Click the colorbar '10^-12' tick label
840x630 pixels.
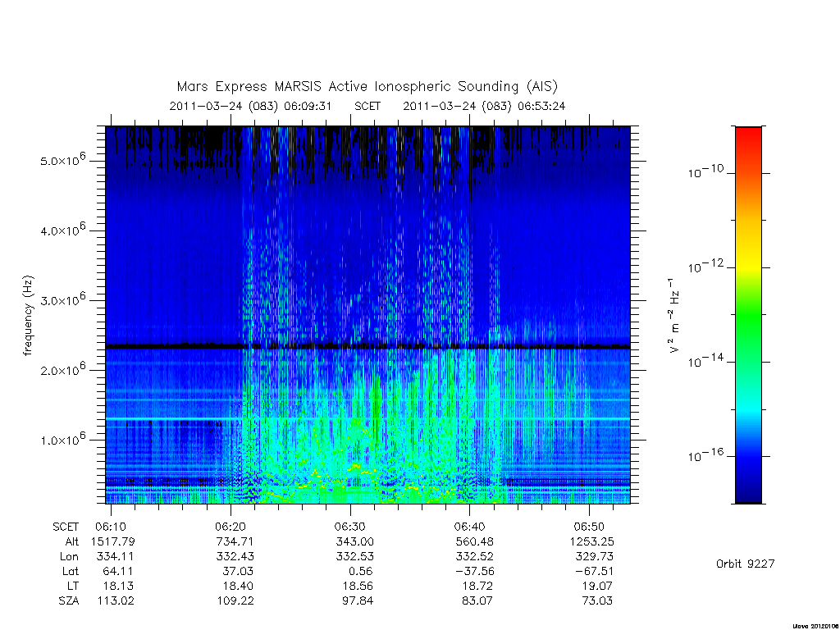(705, 266)
